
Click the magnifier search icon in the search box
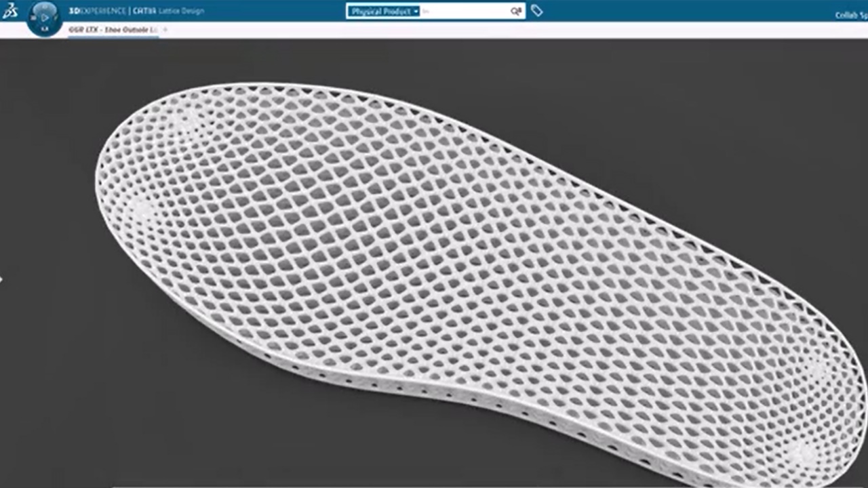coord(515,12)
